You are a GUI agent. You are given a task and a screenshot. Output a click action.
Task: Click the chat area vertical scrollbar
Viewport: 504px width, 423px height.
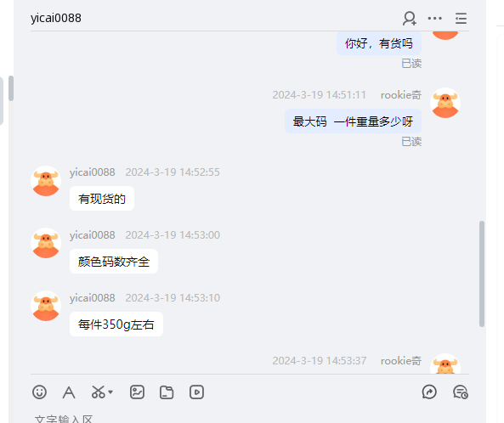pos(482,274)
